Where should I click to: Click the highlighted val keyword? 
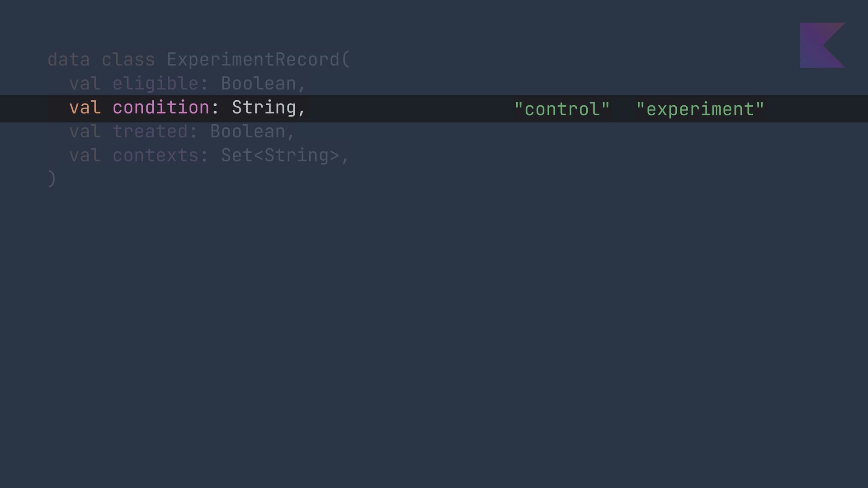coord(85,108)
